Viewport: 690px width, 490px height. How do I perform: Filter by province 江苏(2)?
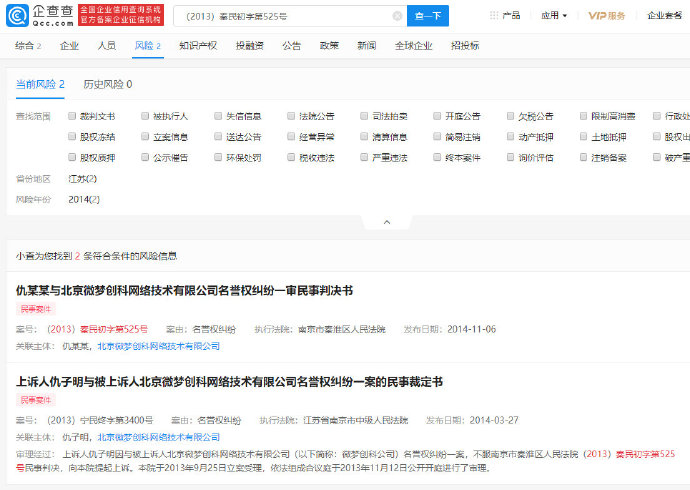(x=82, y=179)
